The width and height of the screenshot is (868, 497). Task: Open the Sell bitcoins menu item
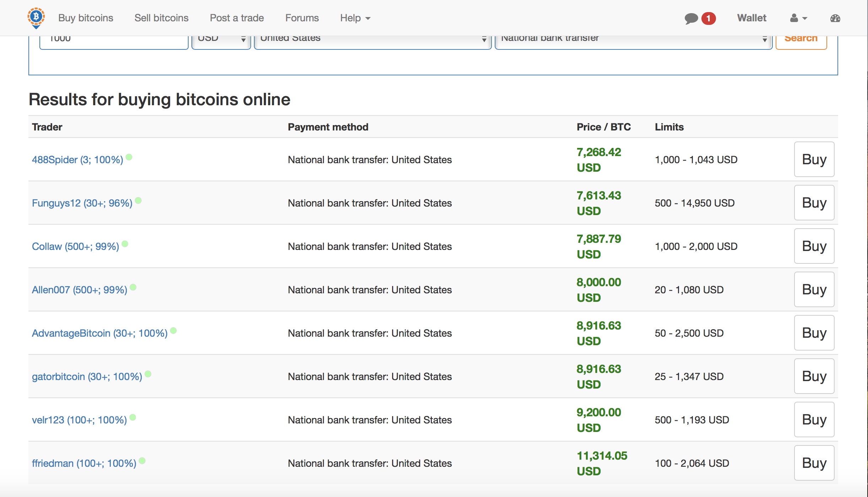[x=161, y=18]
